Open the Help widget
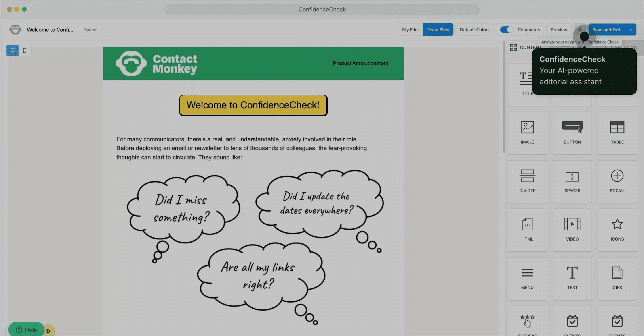Screen dimensions: 644x336 [26, 330]
